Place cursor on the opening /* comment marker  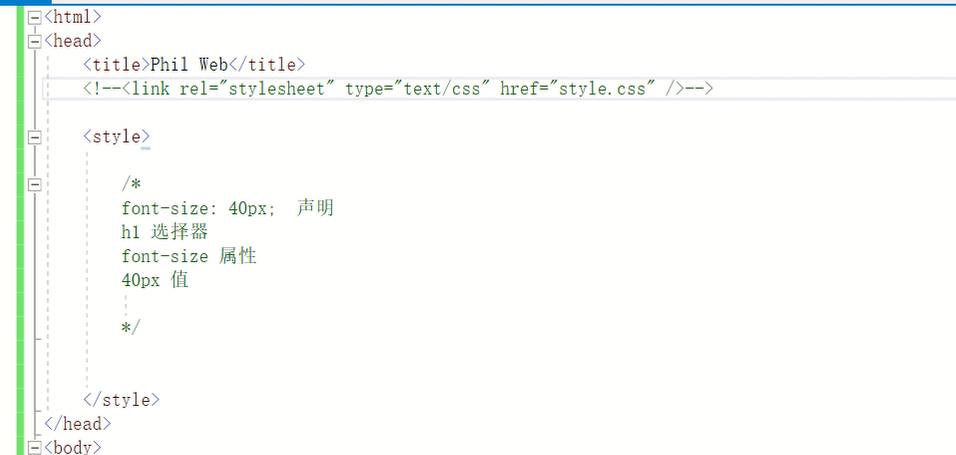(131, 184)
